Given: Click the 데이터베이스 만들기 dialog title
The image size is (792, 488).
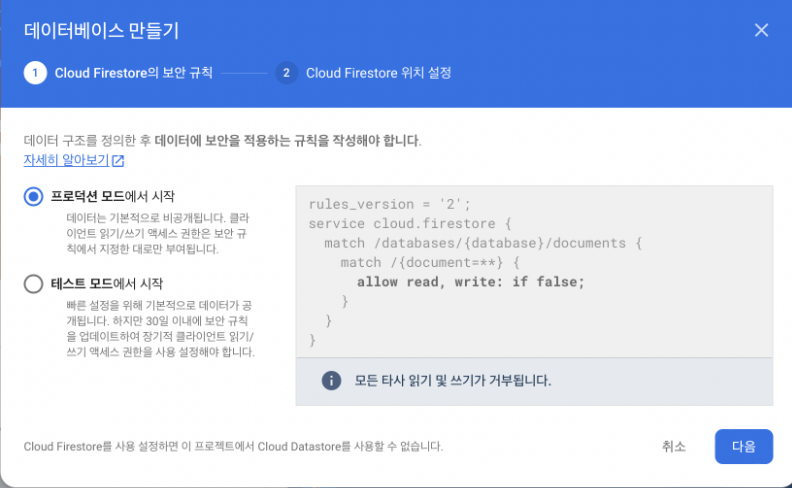Looking at the screenshot, I should pyautogui.click(x=102, y=31).
